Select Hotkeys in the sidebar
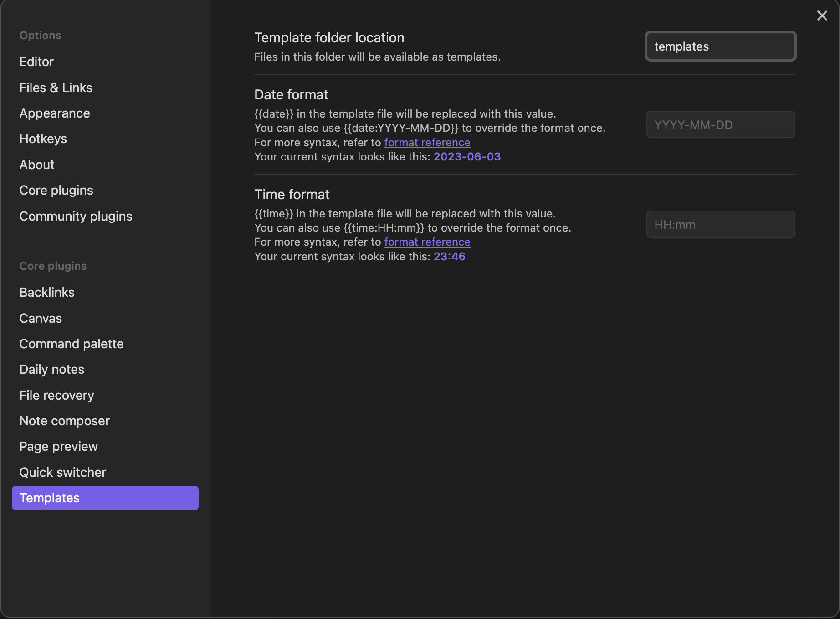The height and width of the screenshot is (619, 840). [43, 139]
